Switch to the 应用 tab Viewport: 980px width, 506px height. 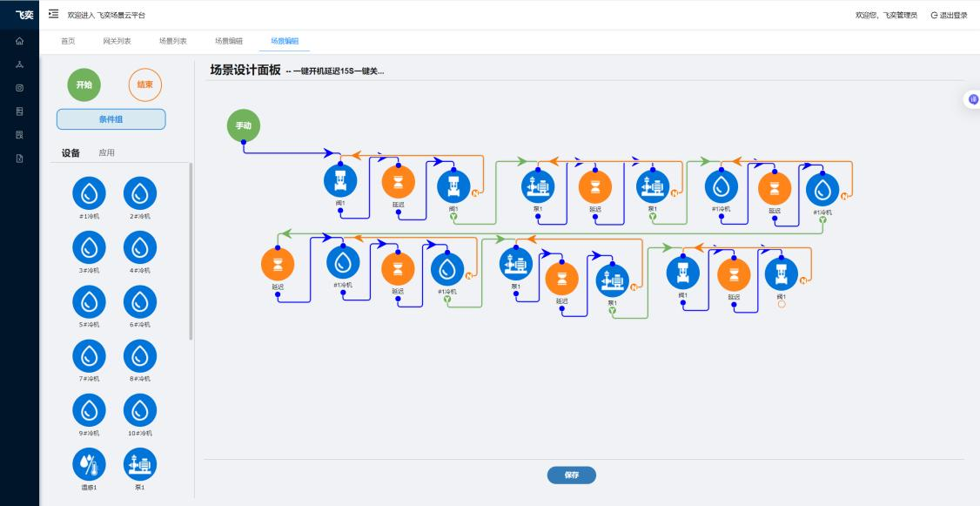pos(106,153)
